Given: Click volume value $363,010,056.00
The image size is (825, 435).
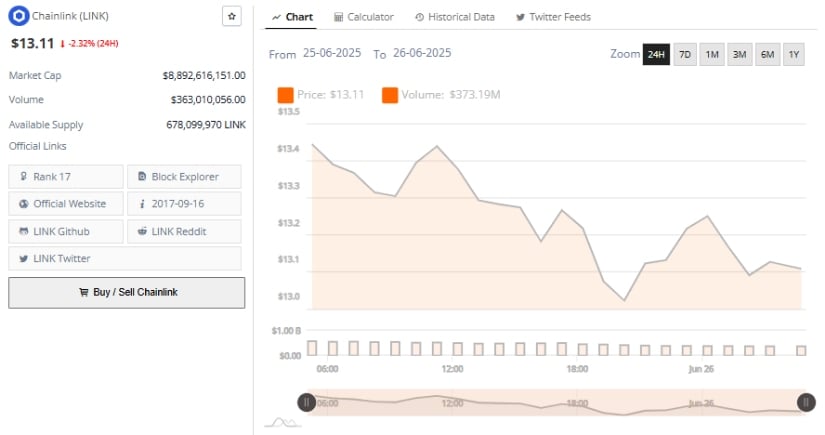Looking at the screenshot, I should pos(208,99).
